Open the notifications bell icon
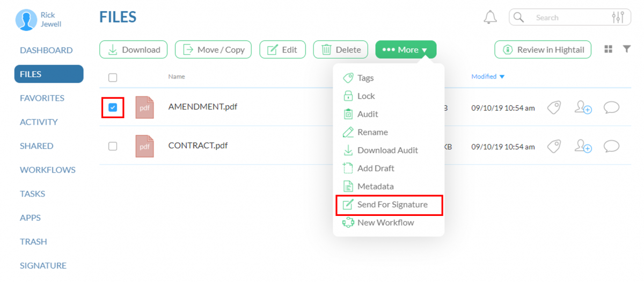This screenshot has width=644, height=282. (x=490, y=18)
